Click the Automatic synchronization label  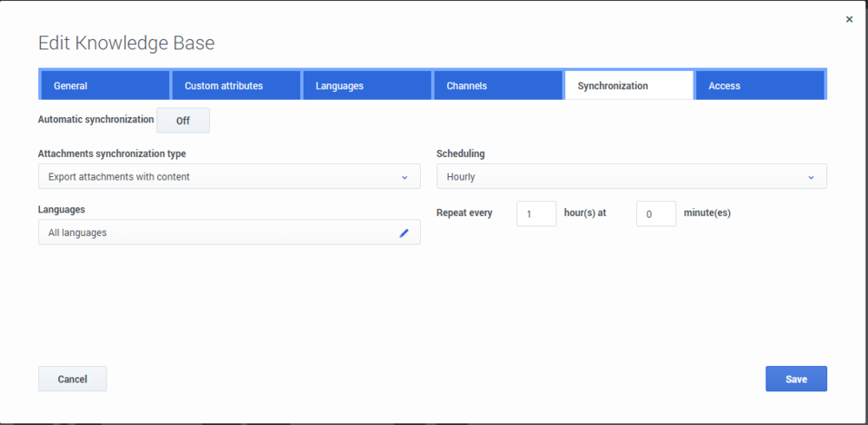[95, 120]
